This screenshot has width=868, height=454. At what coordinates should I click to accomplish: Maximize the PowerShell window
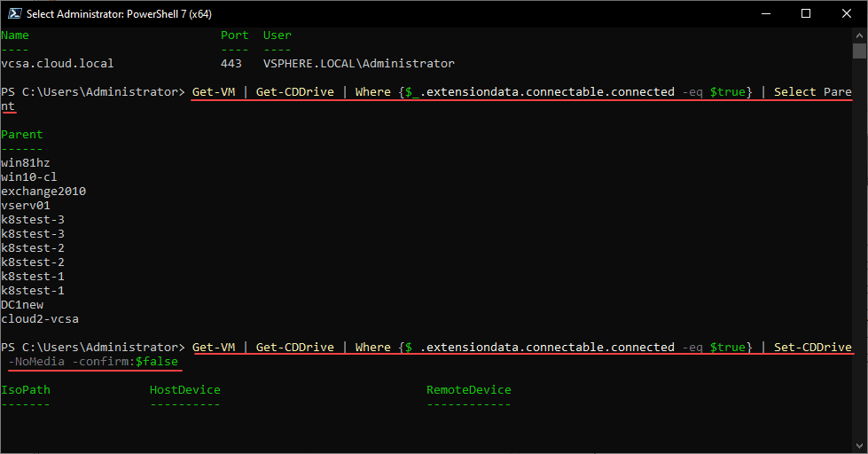[806, 13]
